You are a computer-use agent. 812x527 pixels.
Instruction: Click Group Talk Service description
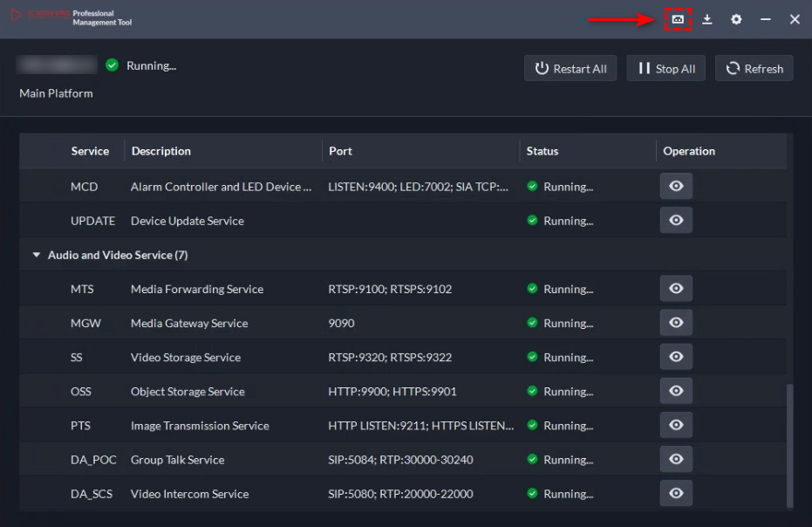[177, 460]
